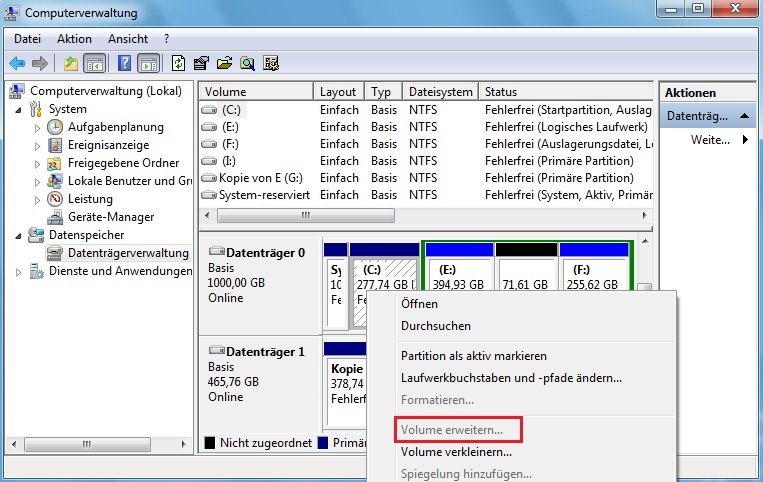Click the Up one level folder icon
The height and width of the screenshot is (482, 763).
point(71,63)
